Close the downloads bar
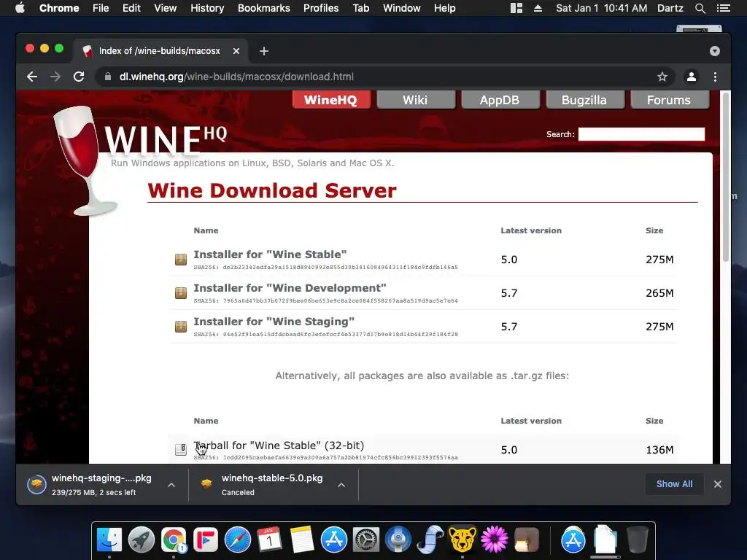Screen dimensions: 747x560 pos(718,484)
